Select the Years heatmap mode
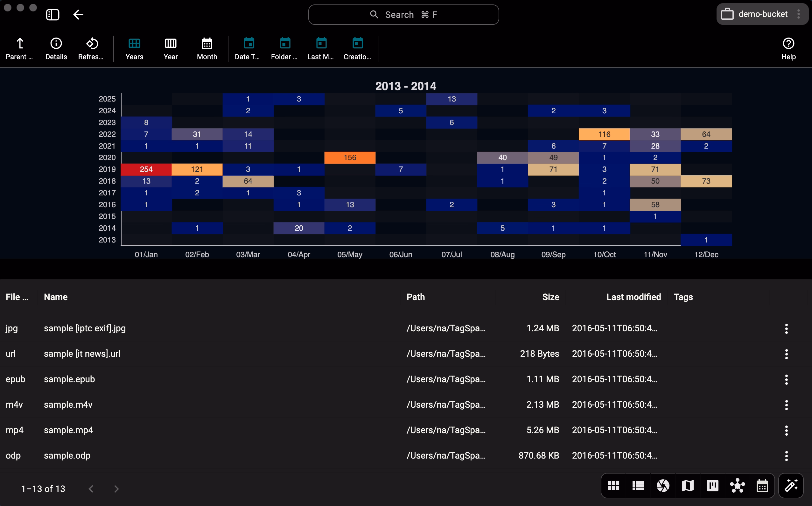This screenshot has height=506, width=812. (134, 48)
